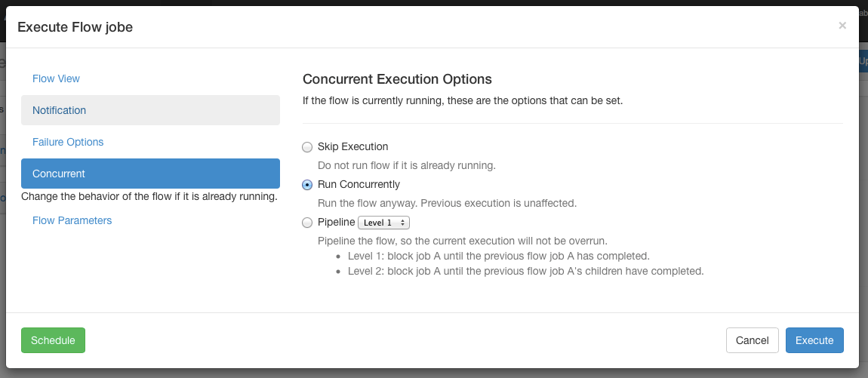Click 'If the flow is currently running' subtitle

(463, 102)
